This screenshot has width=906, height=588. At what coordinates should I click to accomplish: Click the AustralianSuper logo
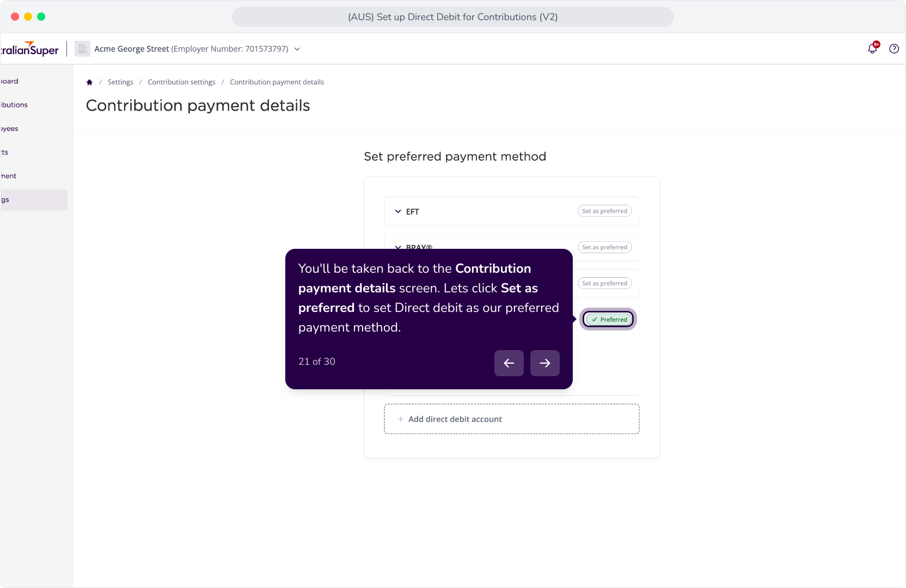29,48
